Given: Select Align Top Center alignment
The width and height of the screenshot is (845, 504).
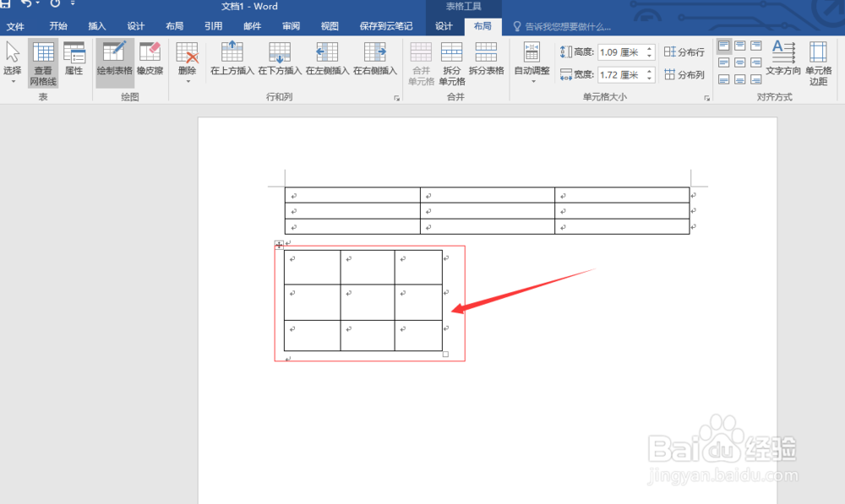Looking at the screenshot, I should (x=740, y=46).
